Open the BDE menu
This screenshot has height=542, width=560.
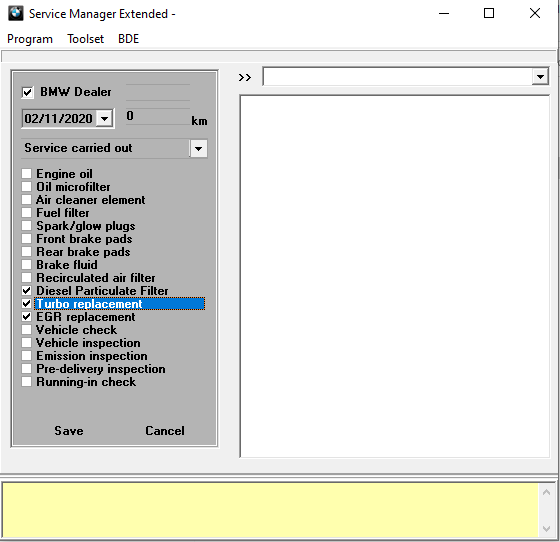pyautogui.click(x=128, y=39)
